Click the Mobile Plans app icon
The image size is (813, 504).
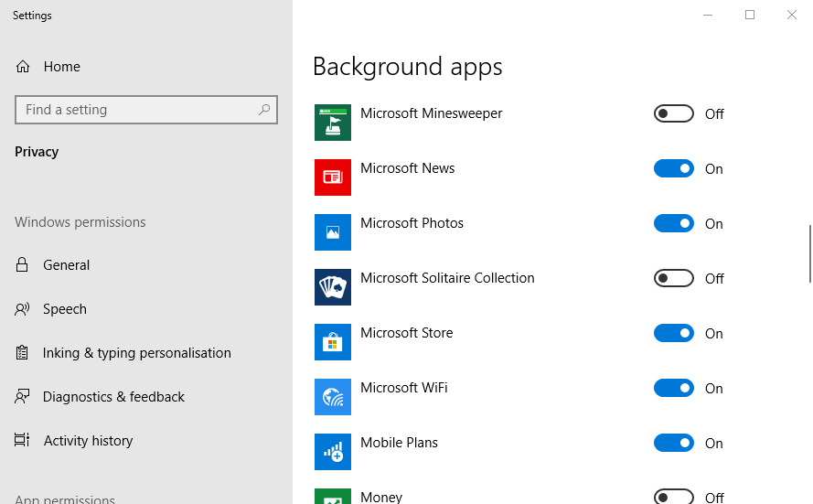point(333,452)
